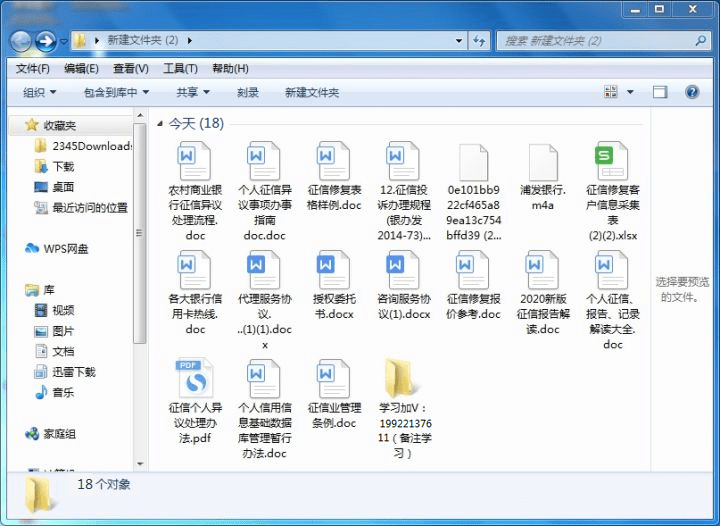720x526 pixels.
Task: Select 农村商业银行征信异议处理流程.doc document icon
Action: (195, 161)
